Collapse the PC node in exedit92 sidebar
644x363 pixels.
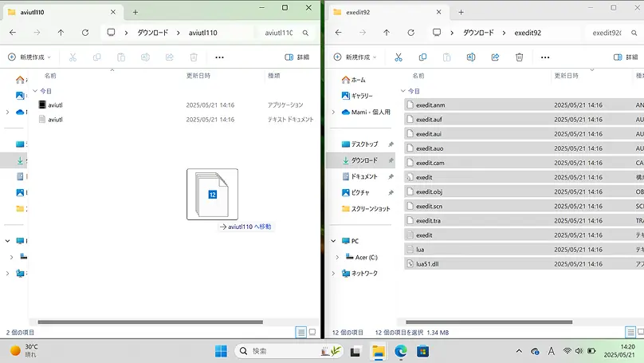(333, 241)
